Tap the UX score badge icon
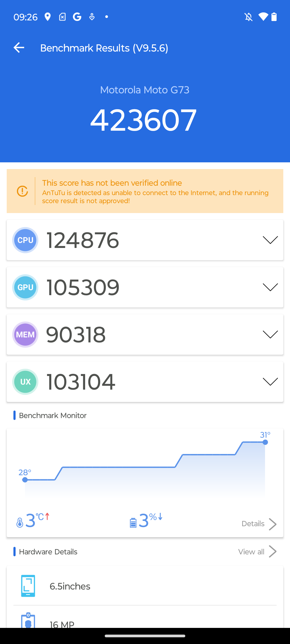This screenshot has width=290, height=644. (25, 382)
